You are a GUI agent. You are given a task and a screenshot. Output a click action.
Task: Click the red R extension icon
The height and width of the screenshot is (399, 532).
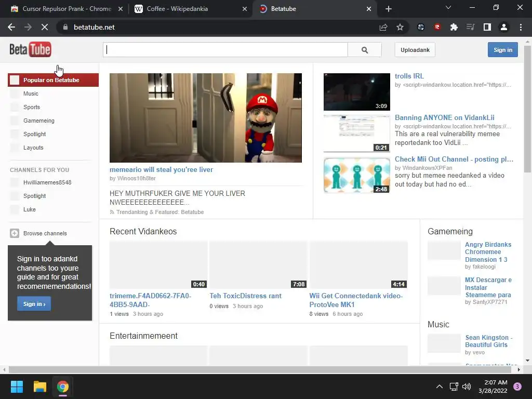point(437,27)
